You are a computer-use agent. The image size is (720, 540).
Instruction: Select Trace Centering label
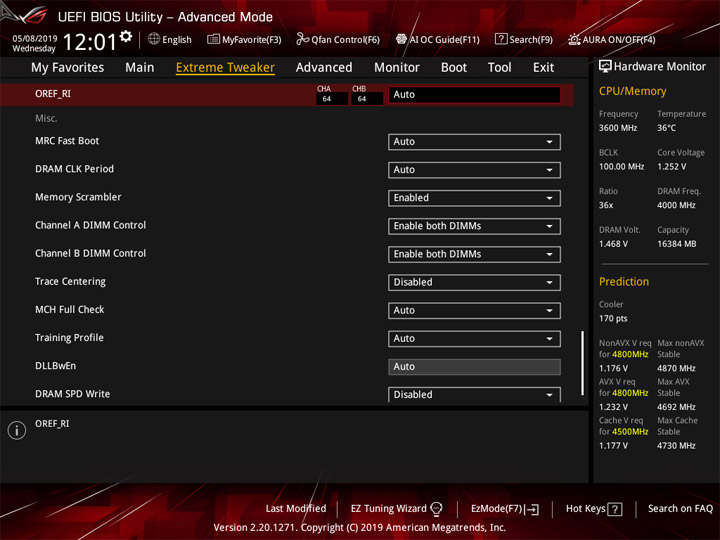click(70, 281)
